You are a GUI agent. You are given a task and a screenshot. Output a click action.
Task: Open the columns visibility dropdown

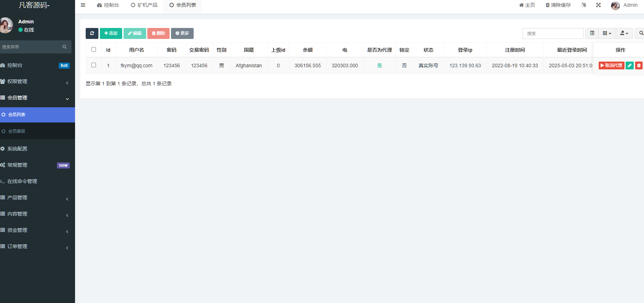pos(607,33)
